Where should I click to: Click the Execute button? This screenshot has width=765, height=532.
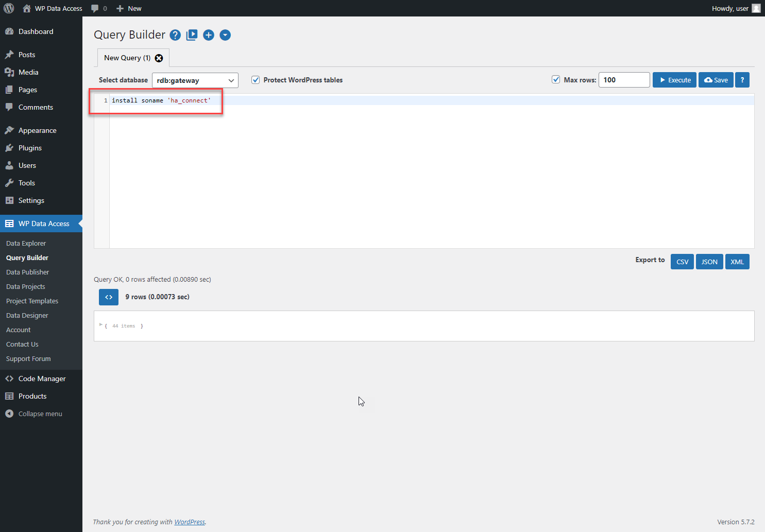coord(674,80)
